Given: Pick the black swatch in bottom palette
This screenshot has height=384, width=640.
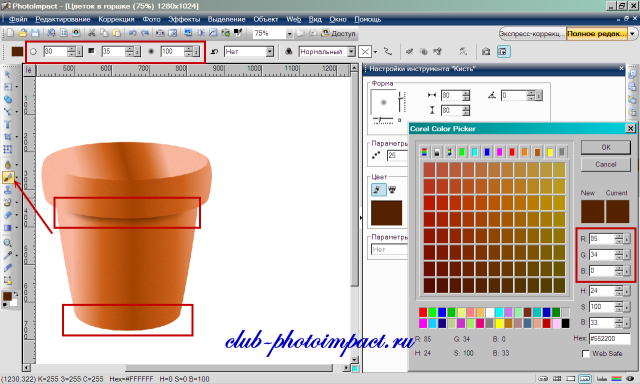Looking at the screenshot, I should [565, 324].
